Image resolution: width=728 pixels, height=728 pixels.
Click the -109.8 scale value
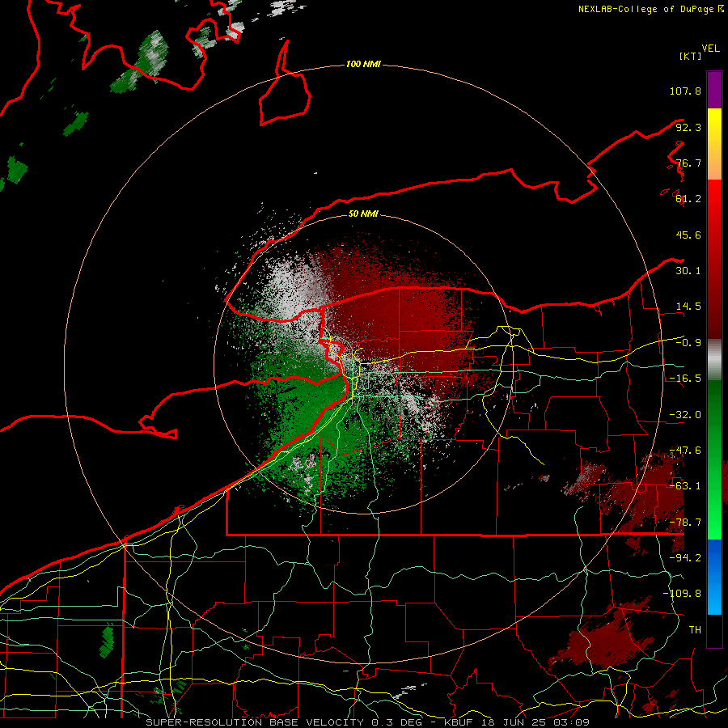[x=682, y=594]
